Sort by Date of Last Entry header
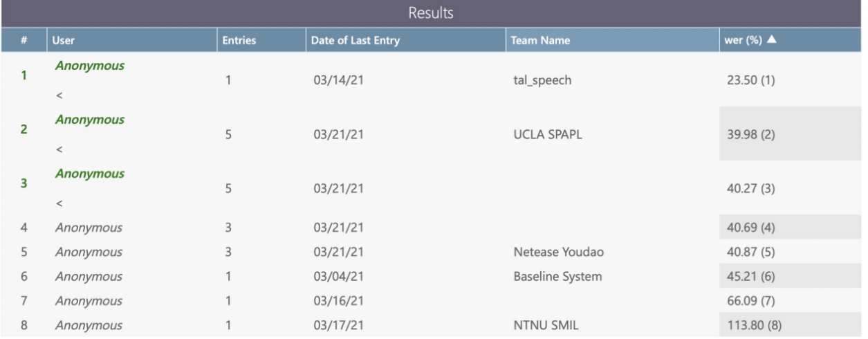Image resolution: width=868 pixels, height=339 pixels. [x=355, y=41]
